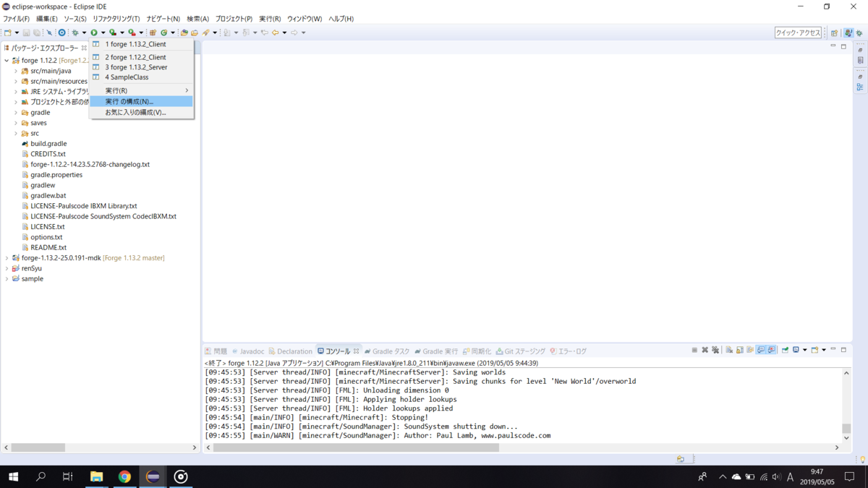Click the Pin Console icon
This screenshot has height=488, width=868.
[x=785, y=350]
